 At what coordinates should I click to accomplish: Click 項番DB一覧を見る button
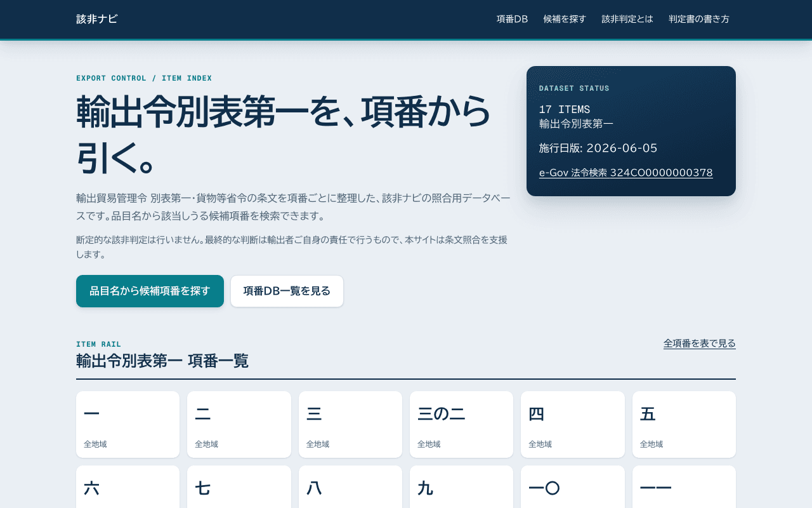tap(287, 291)
